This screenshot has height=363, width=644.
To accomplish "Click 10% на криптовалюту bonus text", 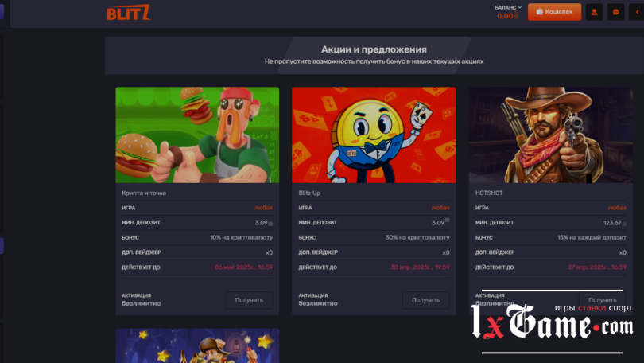I will [x=241, y=237].
